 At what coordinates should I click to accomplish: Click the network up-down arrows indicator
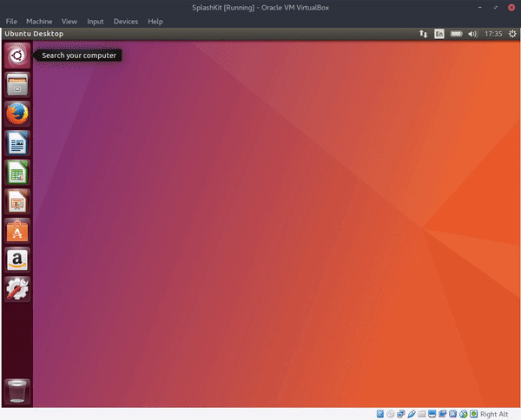pos(423,34)
